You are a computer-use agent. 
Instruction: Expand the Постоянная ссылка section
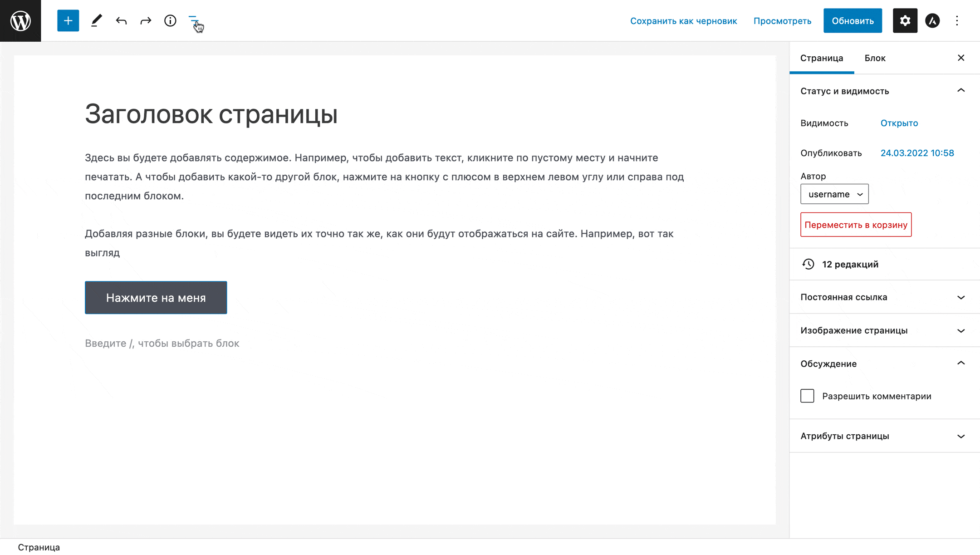tap(882, 297)
